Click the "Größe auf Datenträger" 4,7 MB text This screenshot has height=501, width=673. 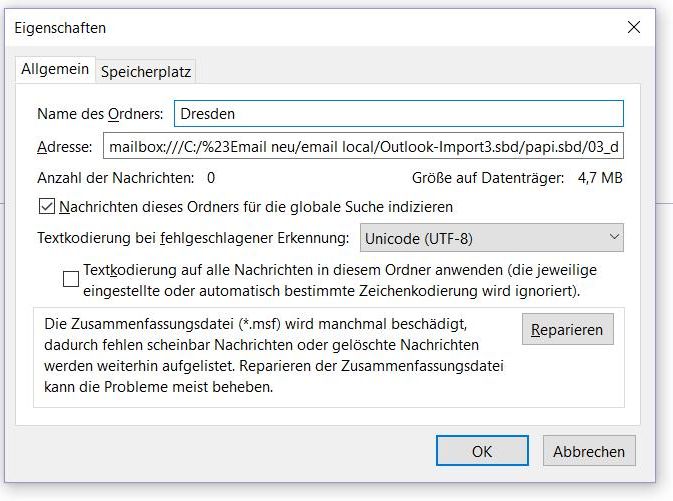click(x=518, y=178)
